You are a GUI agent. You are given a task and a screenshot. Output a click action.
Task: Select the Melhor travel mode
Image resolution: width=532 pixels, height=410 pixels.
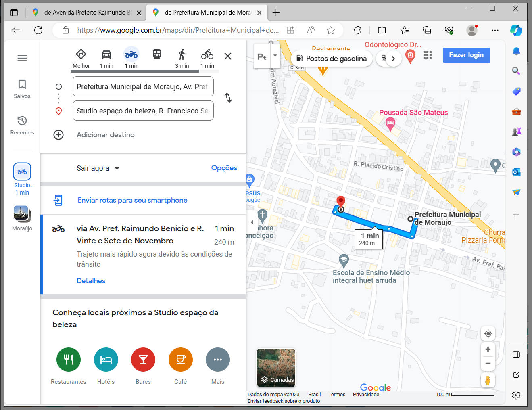(x=81, y=59)
